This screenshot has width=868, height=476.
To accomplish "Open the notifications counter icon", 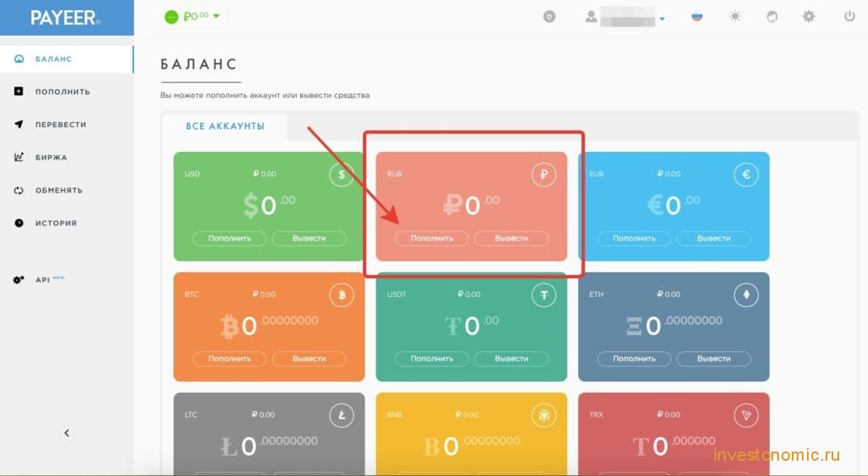I will tap(549, 17).
